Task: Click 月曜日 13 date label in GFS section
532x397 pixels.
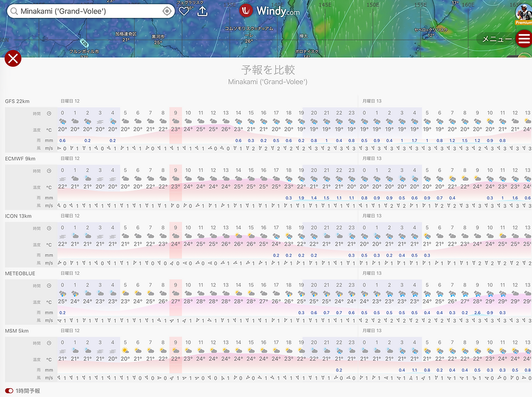Action: pos(372,101)
